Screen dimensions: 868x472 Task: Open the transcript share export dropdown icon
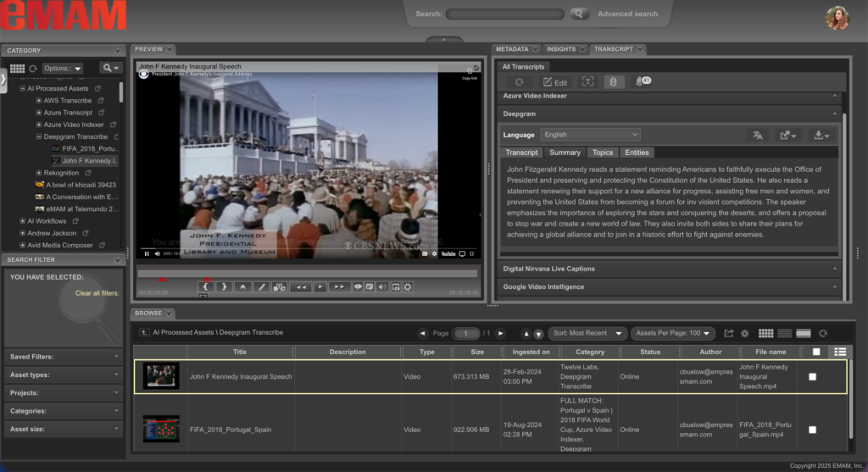click(x=787, y=135)
